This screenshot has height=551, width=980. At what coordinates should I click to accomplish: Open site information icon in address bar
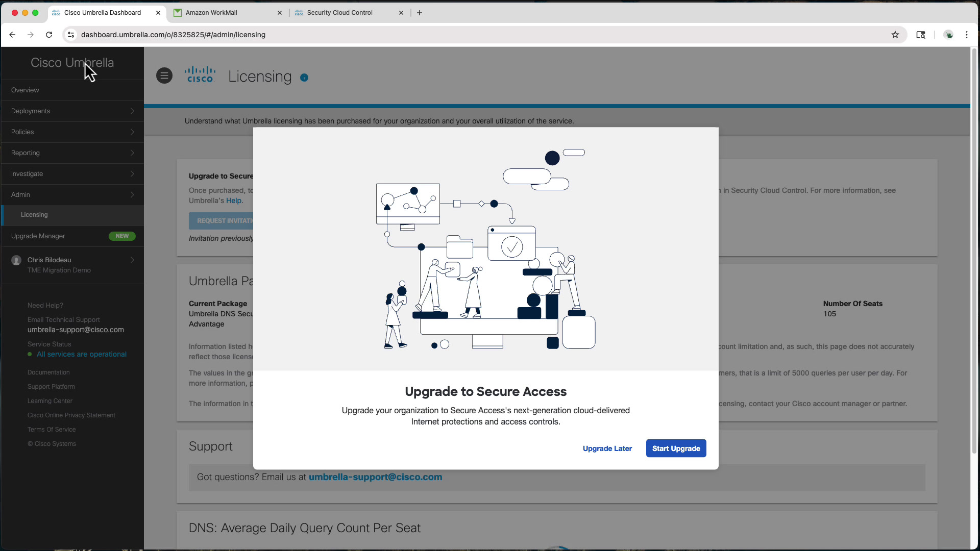[71, 35]
